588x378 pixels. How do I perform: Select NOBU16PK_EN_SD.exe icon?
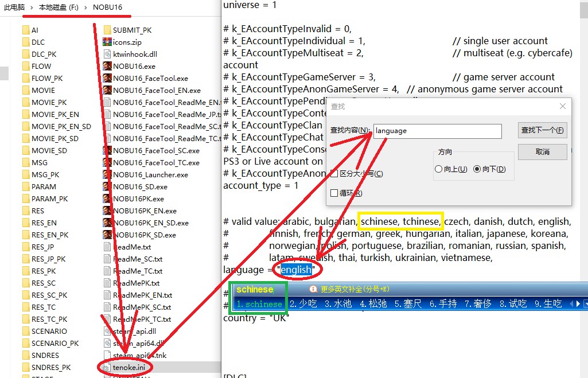(x=107, y=223)
